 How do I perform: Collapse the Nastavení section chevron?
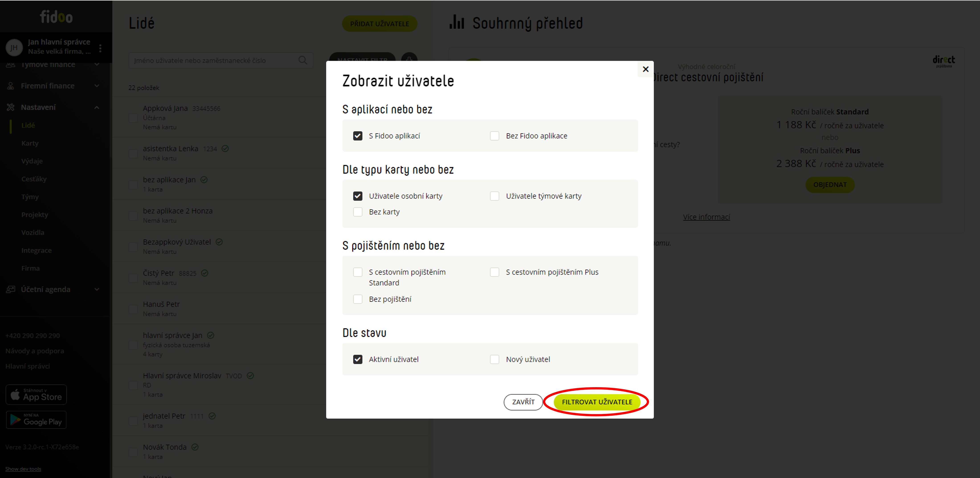pos(97,107)
